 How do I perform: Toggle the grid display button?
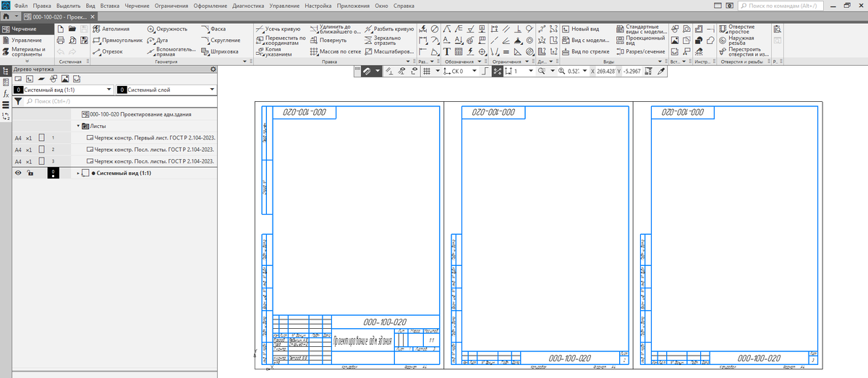[x=427, y=72]
